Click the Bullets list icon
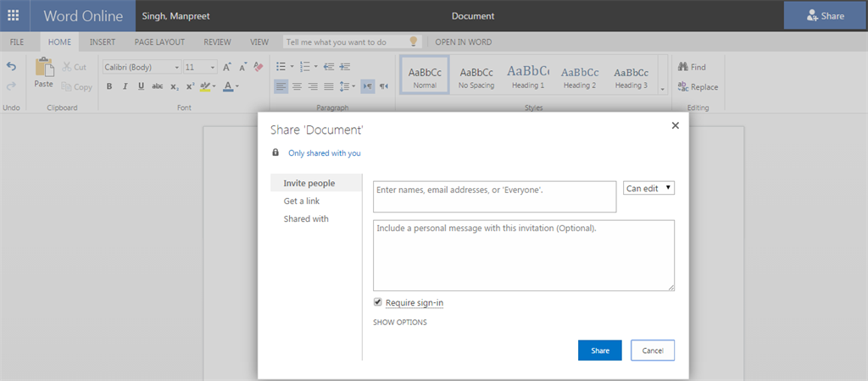This screenshot has height=381, width=868. [x=281, y=67]
